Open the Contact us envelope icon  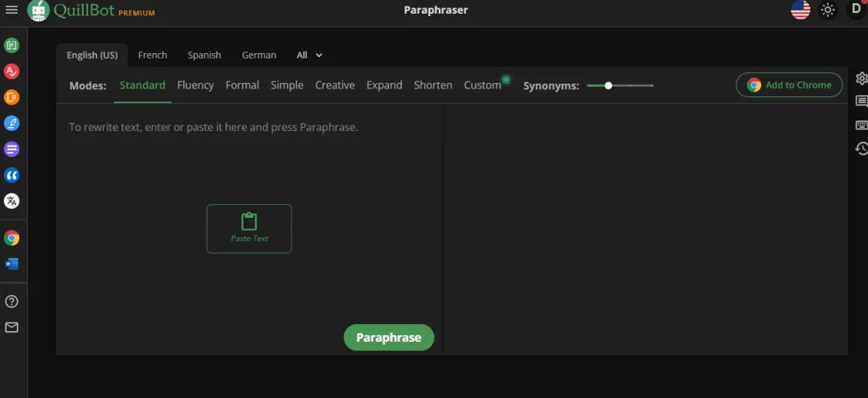(x=11, y=328)
